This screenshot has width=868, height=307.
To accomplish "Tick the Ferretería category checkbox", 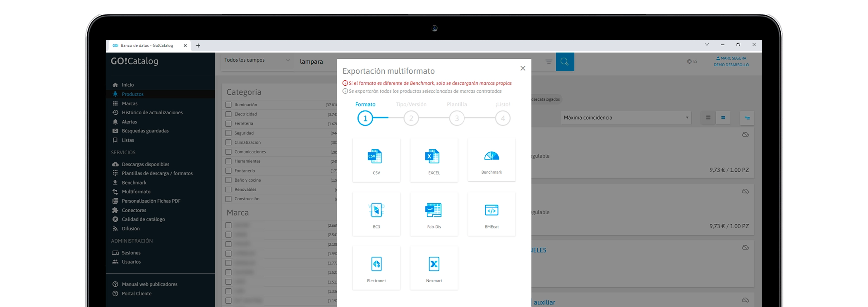I will click(228, 123).
